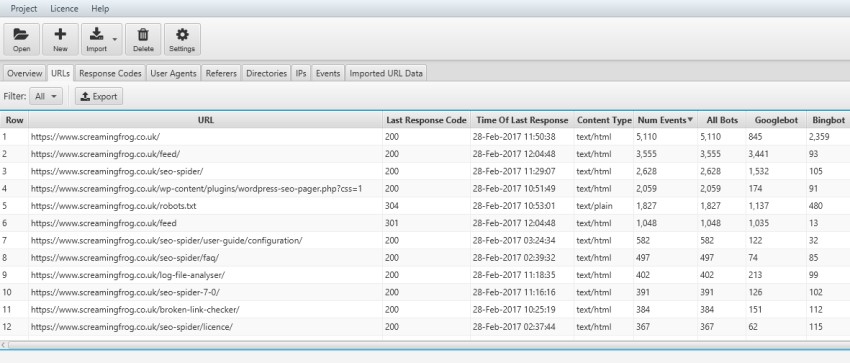Select the log-file-analyser/ URL row

click(x=128, y=275)
